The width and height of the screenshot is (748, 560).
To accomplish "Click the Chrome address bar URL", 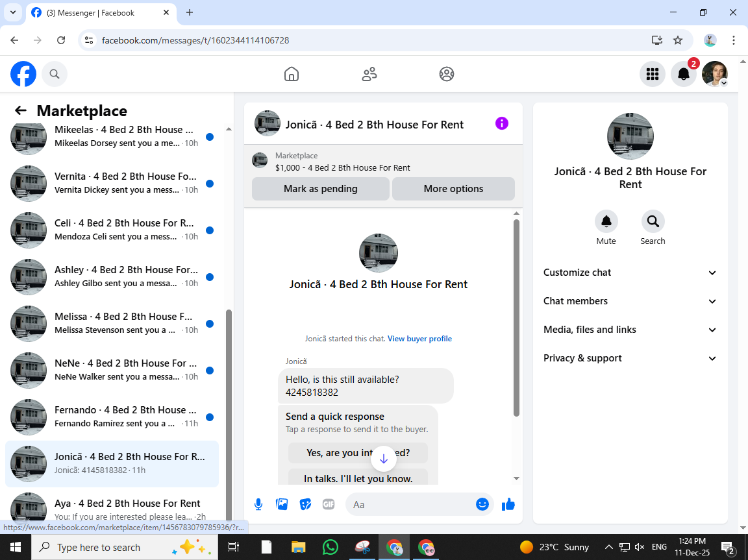I will (195, 40).
